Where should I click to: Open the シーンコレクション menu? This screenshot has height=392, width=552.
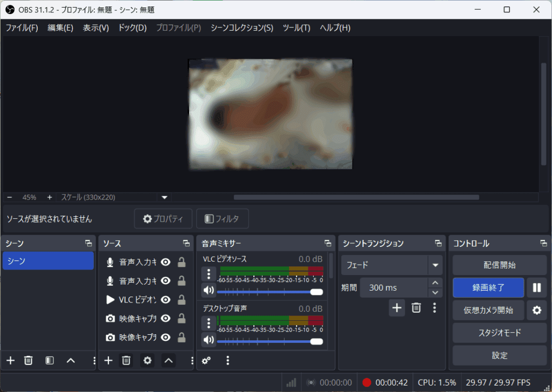click(241, 27)
